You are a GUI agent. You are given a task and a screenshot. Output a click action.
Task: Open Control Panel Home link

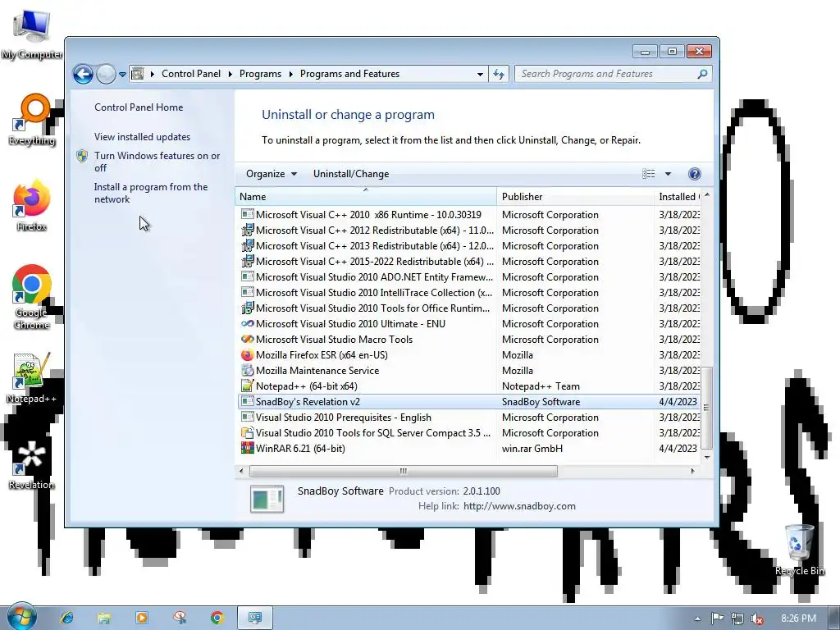click(x=139, y=107)
